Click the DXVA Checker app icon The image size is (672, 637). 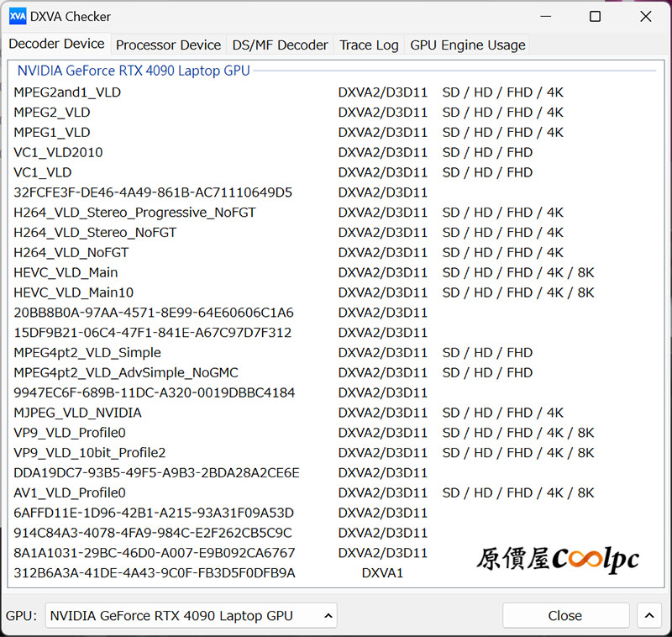pos(18,16)
